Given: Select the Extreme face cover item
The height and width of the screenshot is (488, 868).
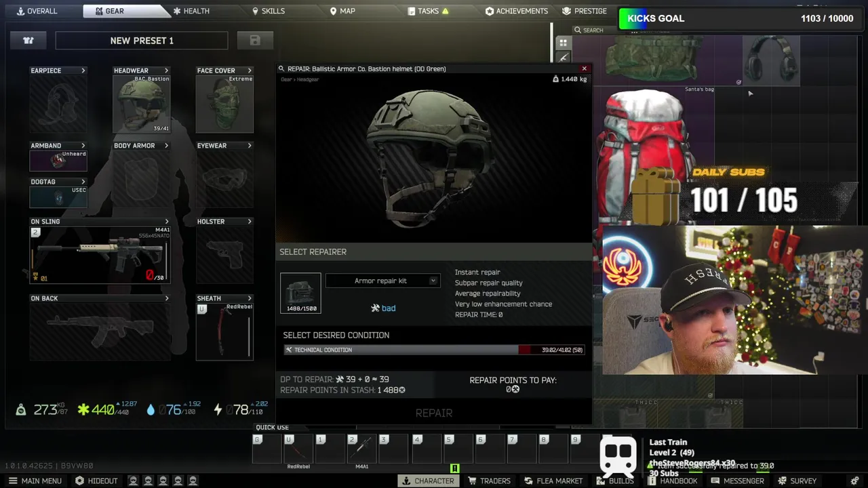Looking at the screenshot, I should 224,104.
